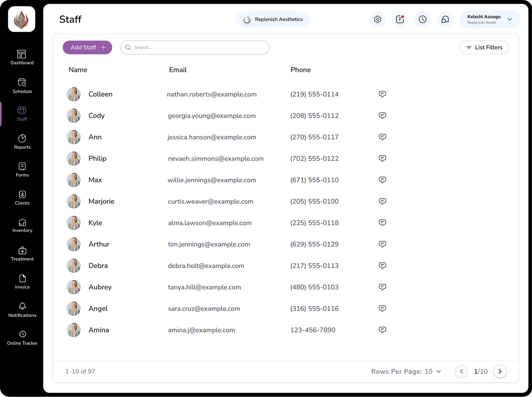The height and width of the screenshot is (397, 532).
Task: Click the 1-10 of 97 count
Action: click(x=80, y=371)
